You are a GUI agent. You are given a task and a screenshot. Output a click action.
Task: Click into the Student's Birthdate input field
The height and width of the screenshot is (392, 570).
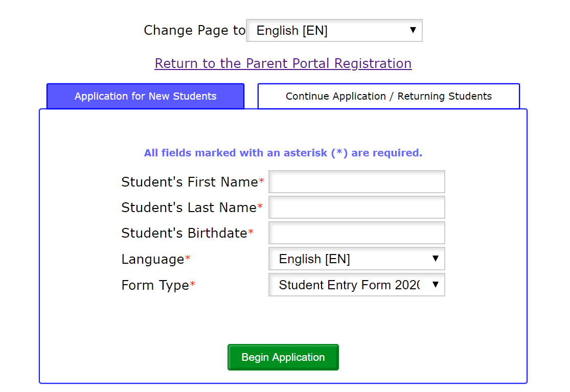[x=356, y=233]
